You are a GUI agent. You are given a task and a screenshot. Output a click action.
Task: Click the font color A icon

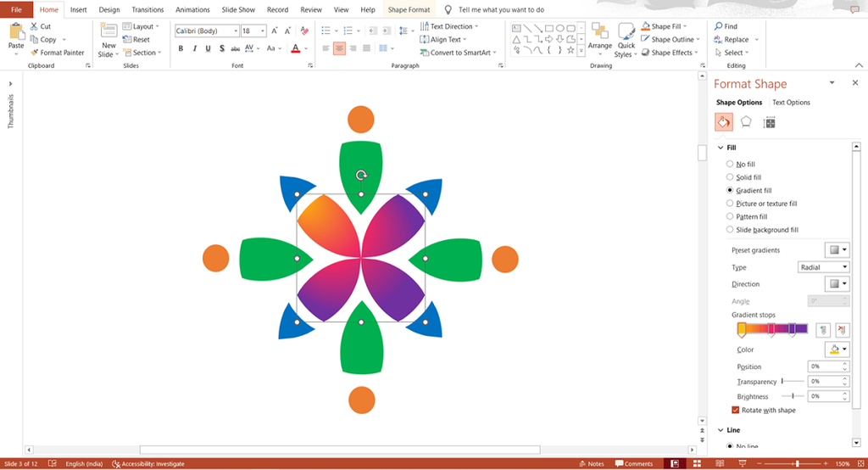(296, 48)
